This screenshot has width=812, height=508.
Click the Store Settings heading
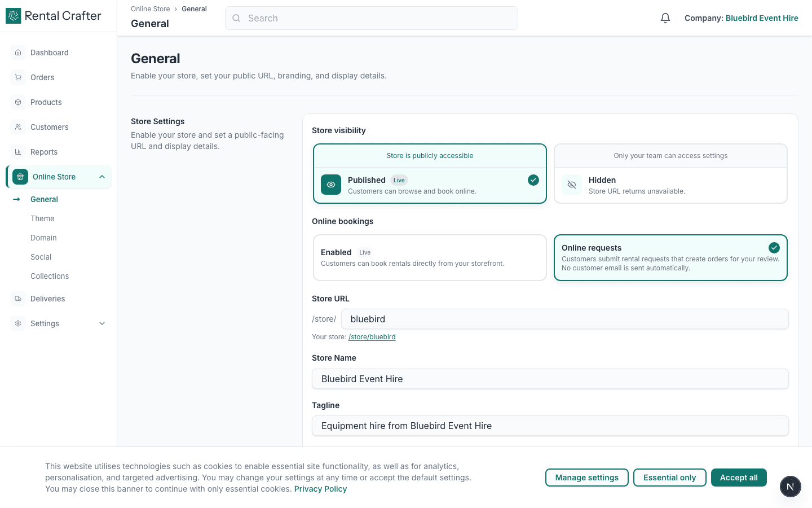158,121
